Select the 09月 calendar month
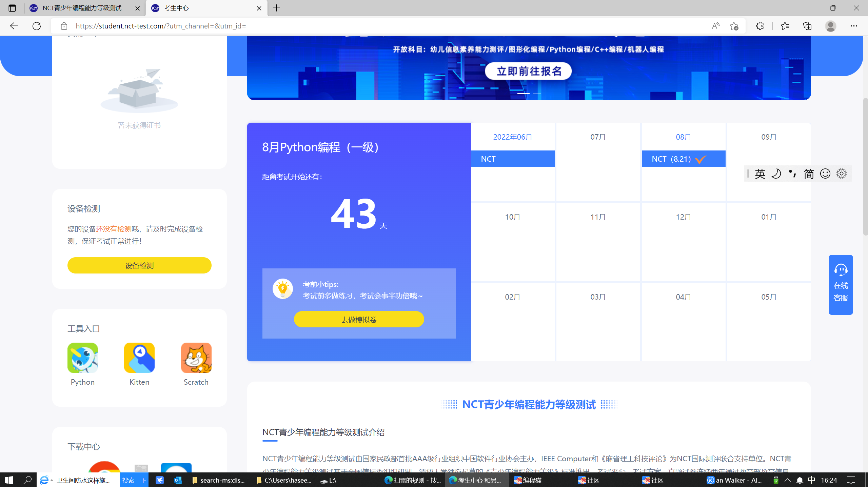The image size is (868, 487). pos(769,137)
